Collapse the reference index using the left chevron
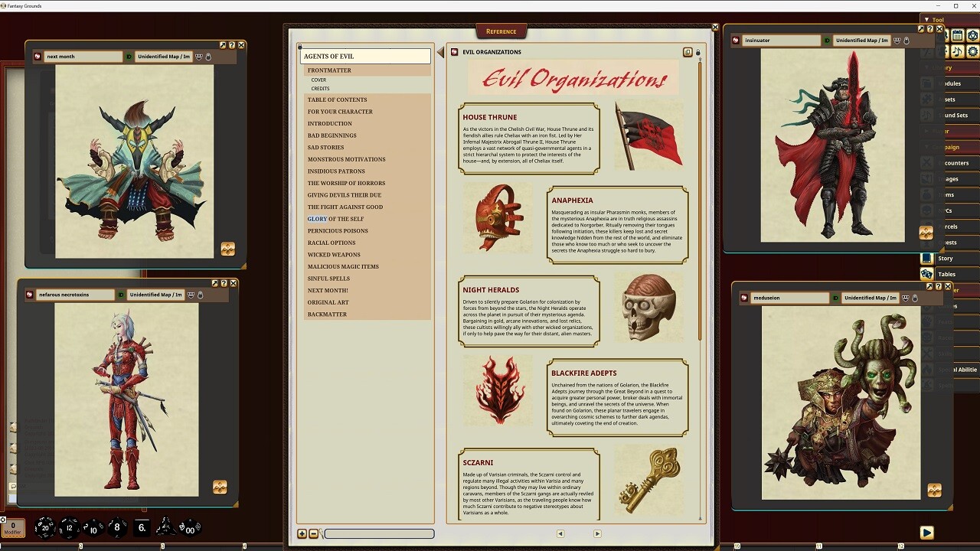 coord(439,52)
